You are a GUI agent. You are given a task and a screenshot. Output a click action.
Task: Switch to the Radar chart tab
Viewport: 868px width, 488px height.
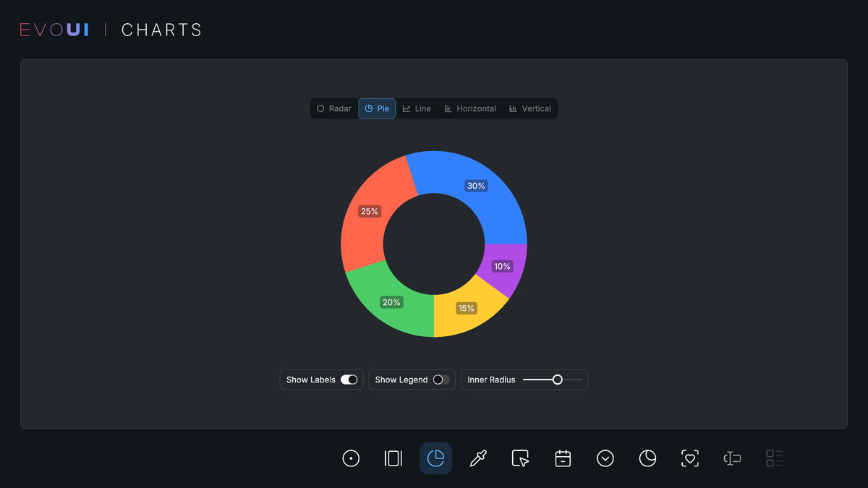333,108
